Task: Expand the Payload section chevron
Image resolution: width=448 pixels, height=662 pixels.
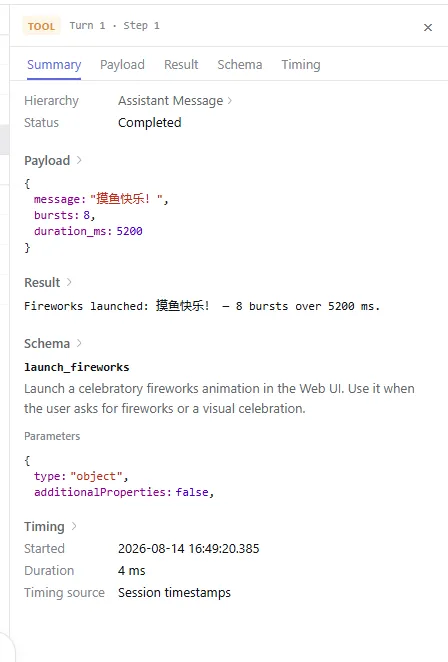Action: click(79, 160)
